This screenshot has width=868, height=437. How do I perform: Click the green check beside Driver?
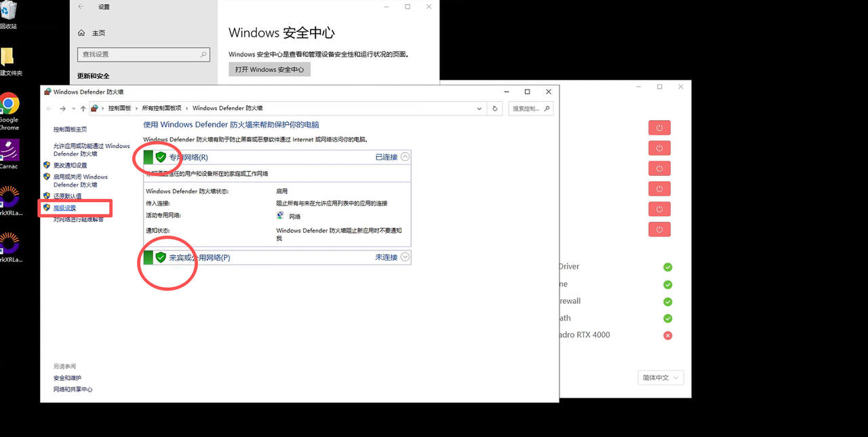pos(668,267)
